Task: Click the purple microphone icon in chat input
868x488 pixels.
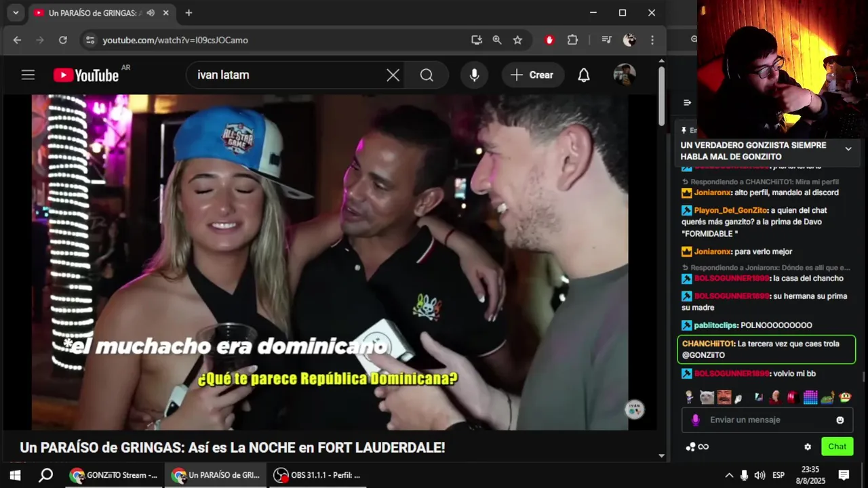Action: pos(695,420)
